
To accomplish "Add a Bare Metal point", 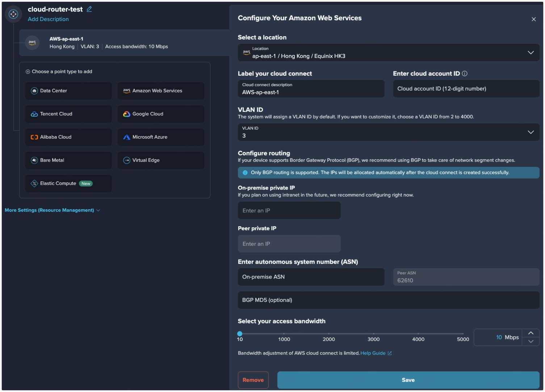I will (x=68, y=160).
